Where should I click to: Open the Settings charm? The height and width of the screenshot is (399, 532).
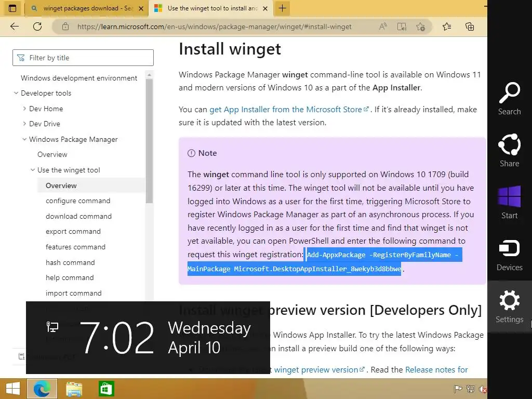pos(509,306)
